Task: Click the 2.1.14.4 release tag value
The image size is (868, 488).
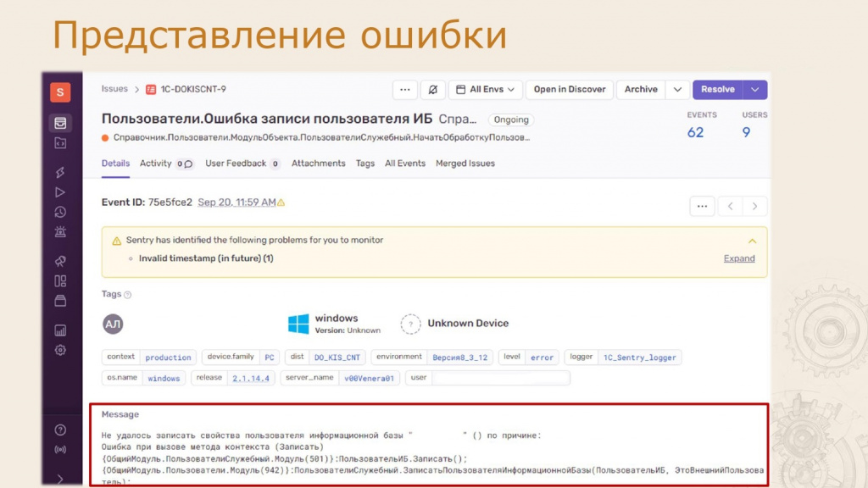Action: click(251, 379)
